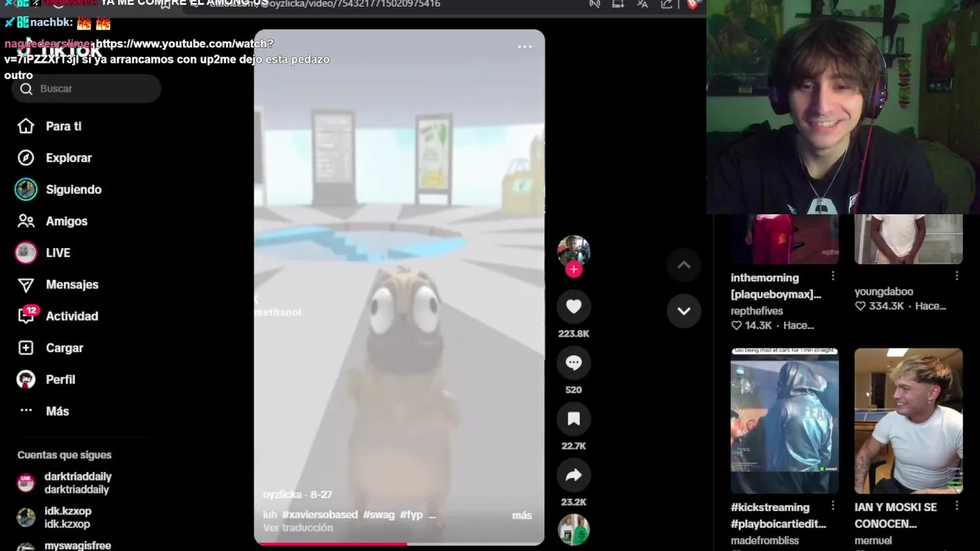This screenshot has height=551, width=980.
Task: Click the madefrombliss username
Action: click(765, 540)
